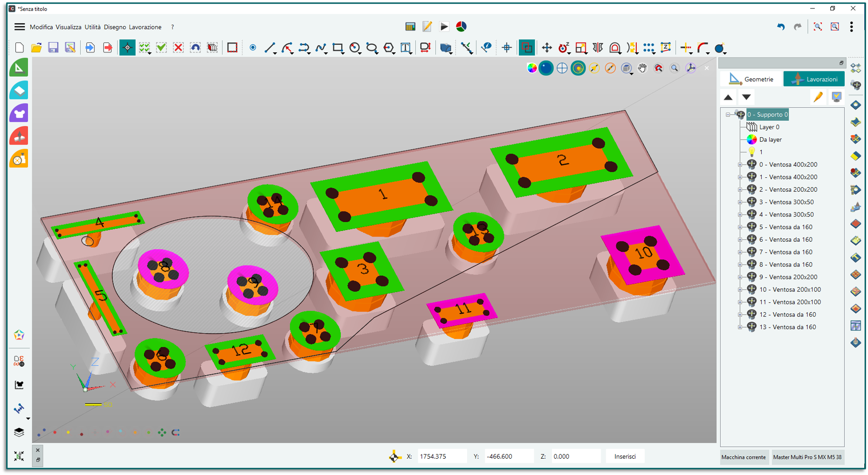
Task: Click the Macchina corrente button
Action: (744, 457)
